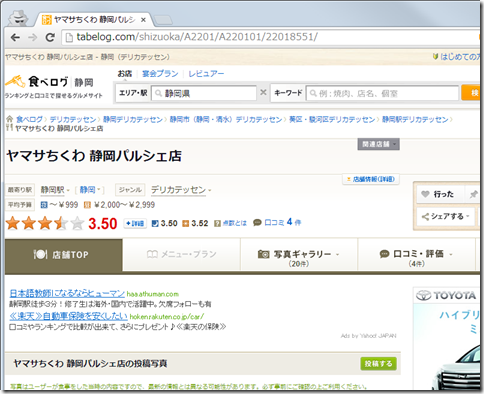This screenshot has height=394, width=484.
Task: Open the メニュー・プラン tab
Action: pyautogui.click(x=181, y=254)
